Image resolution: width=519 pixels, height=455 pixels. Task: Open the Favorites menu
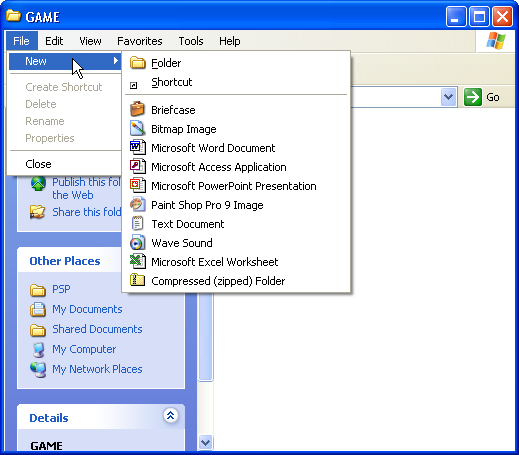coord(140,41)
